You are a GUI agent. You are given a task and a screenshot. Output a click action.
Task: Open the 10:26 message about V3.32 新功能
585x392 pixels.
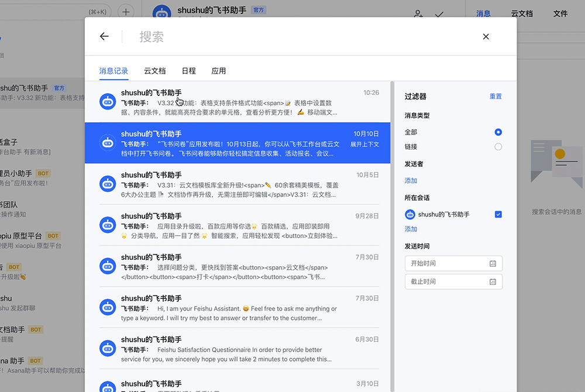click(x=238, y=102)
